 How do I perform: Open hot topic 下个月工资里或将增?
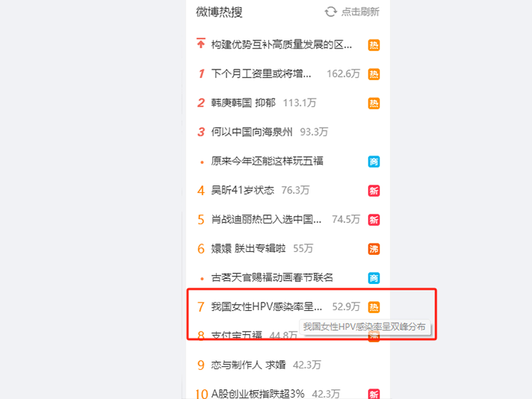coord(261,74)
